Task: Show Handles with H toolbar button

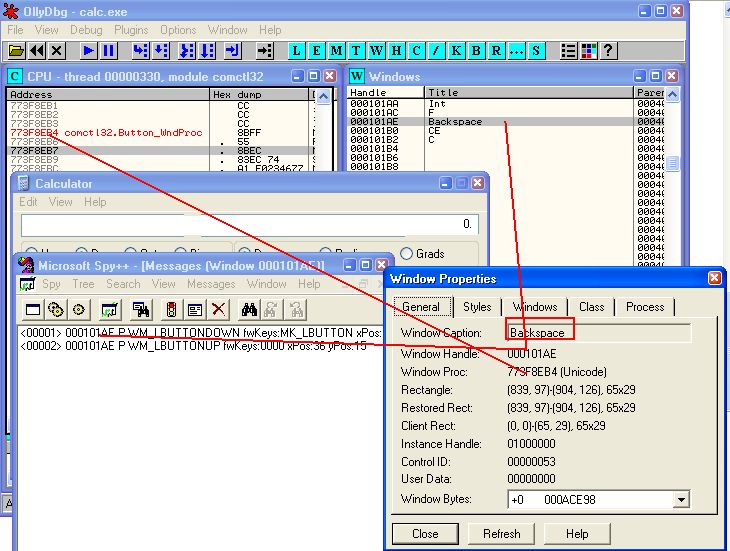Action: click(396, 50)
